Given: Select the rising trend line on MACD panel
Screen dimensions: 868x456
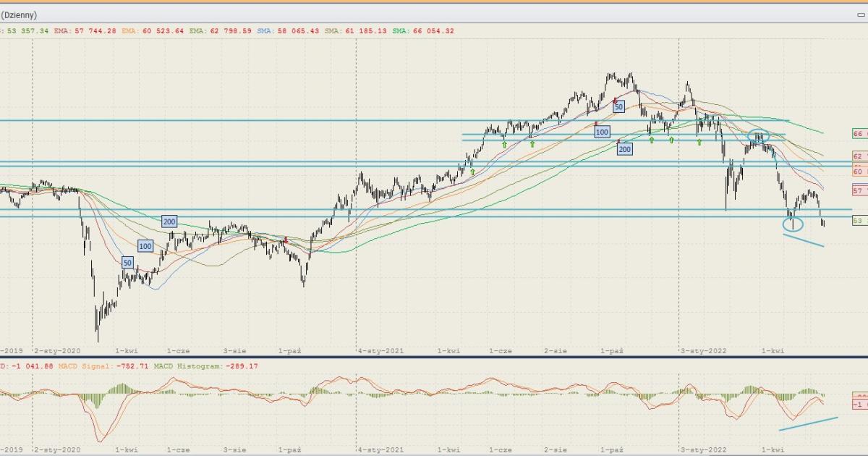Looking at the screenshot, I should point(808,423).
